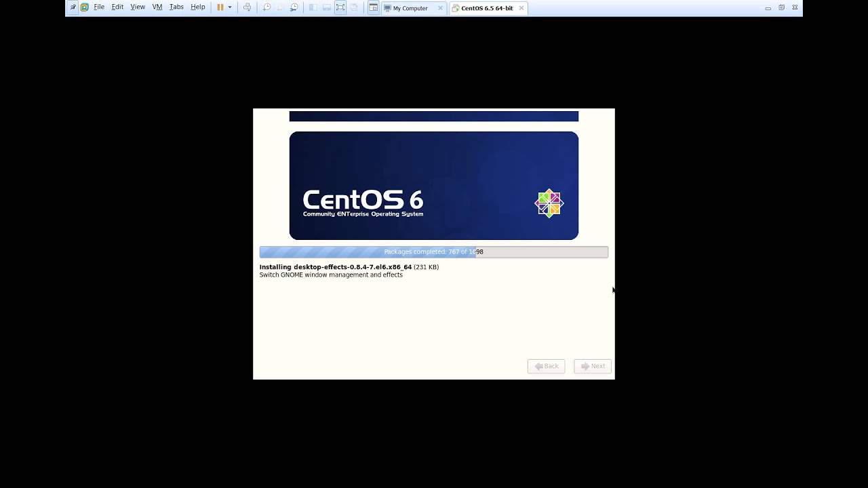Open the File menu

click(x=99, y=7)
